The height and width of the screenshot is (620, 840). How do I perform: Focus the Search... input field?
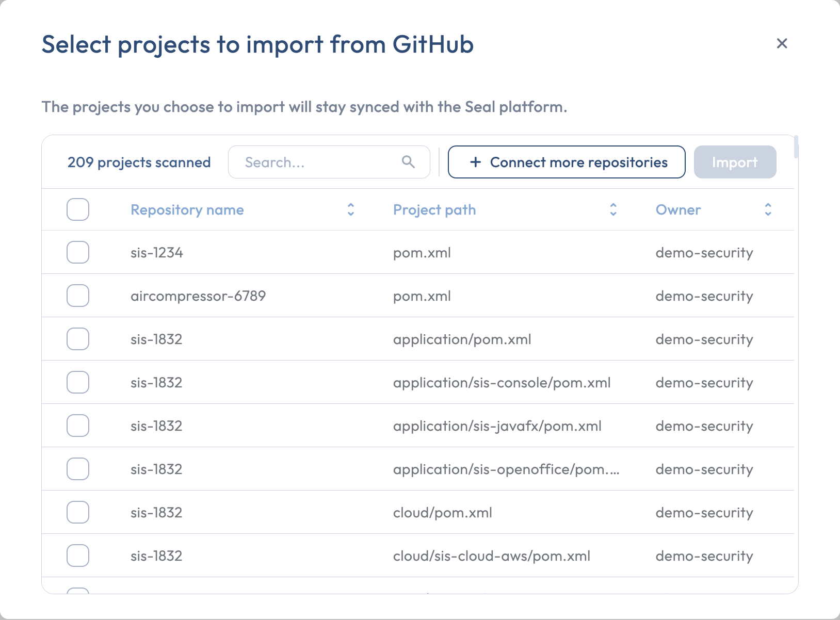pos(329,162)
